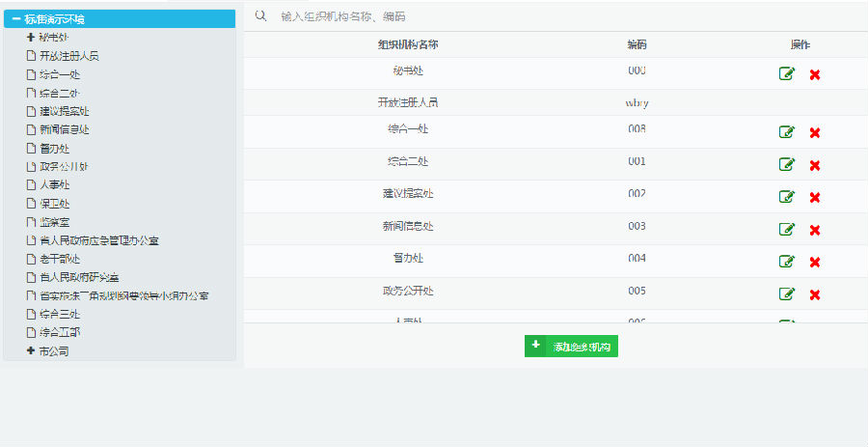Delete the 秘书处 row with red X
Viewport: 868px width, 447px height.
point(815,74)
